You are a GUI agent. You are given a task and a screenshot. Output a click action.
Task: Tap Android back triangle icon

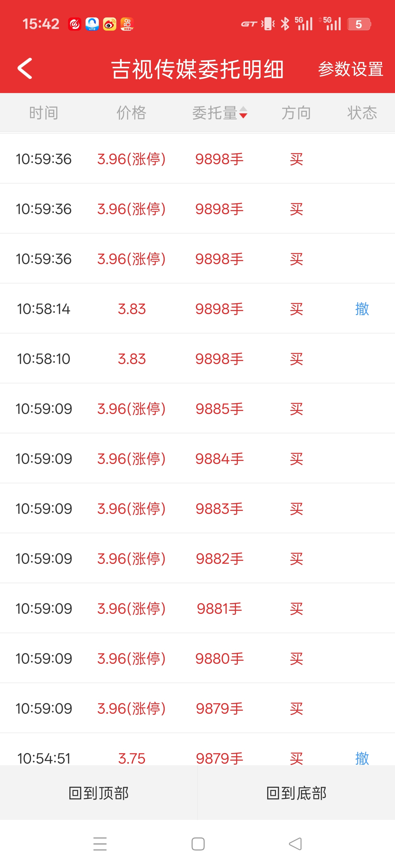(x=296, y=844)
